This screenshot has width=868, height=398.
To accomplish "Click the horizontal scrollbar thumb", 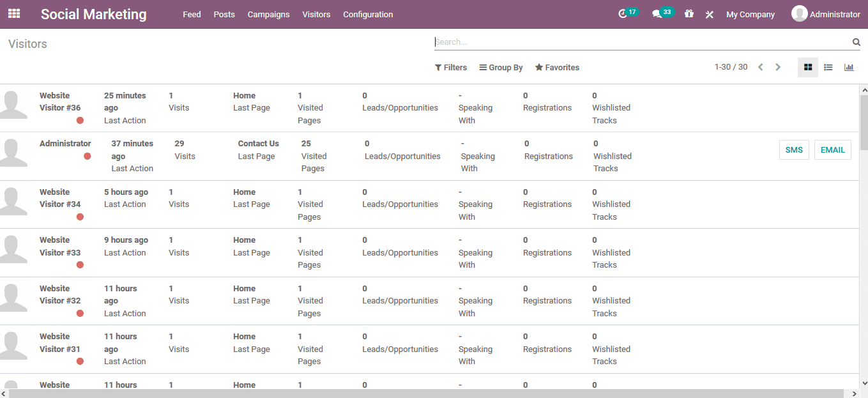I will pos(425,394).
